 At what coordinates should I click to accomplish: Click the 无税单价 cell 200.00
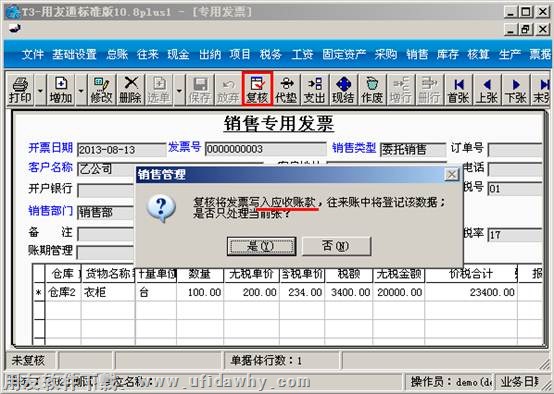(252, 292)
